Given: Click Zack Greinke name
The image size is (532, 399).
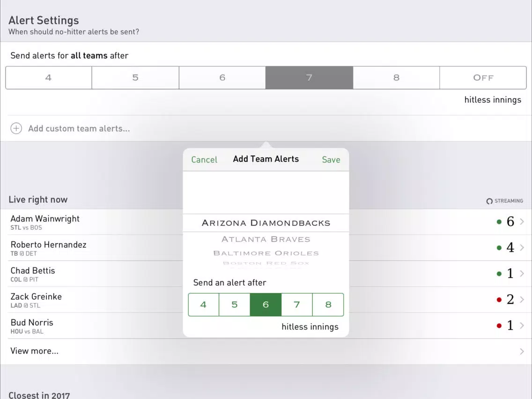Looking at the screenshot, I should [x=37, y=296].
